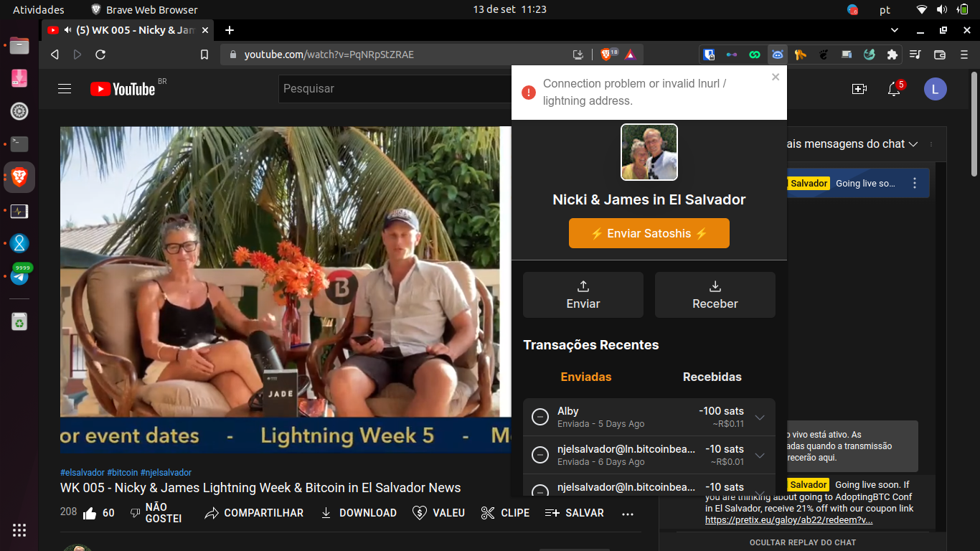Open the Create video icon on YouTube
Image resolution: width=980 pixels, height=551 pixels.
tap(859, 88)
